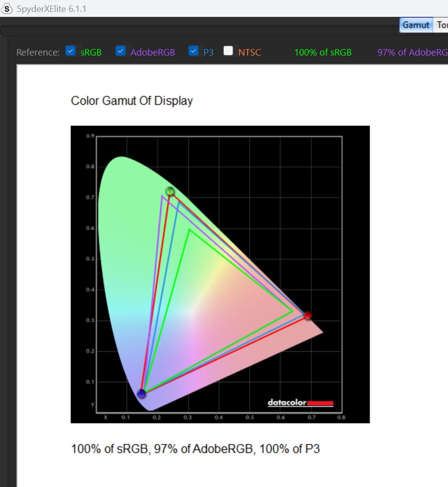Select the Gamut tab
The width and height of the screenshot is (448, 487).
point(416,25)
